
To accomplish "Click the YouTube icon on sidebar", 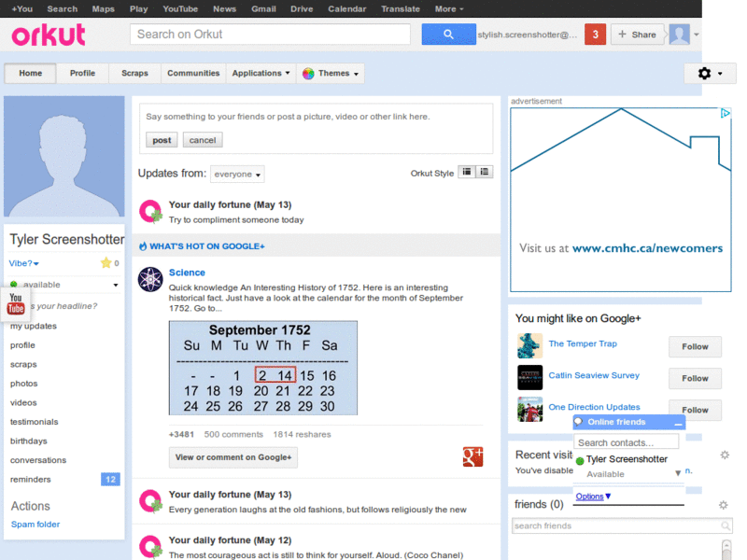I will [16, 304].
